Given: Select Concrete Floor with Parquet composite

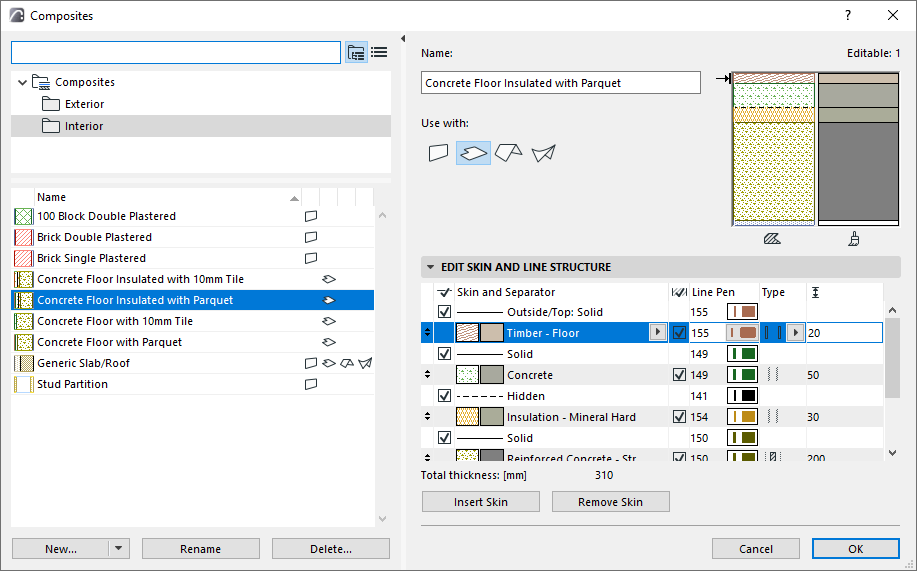Looking at the screenshot, I should [x=192, y=342].
